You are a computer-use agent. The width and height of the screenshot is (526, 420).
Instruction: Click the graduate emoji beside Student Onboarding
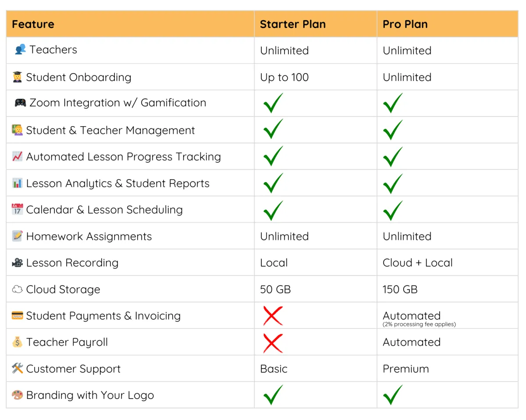(x=17, y=78)
